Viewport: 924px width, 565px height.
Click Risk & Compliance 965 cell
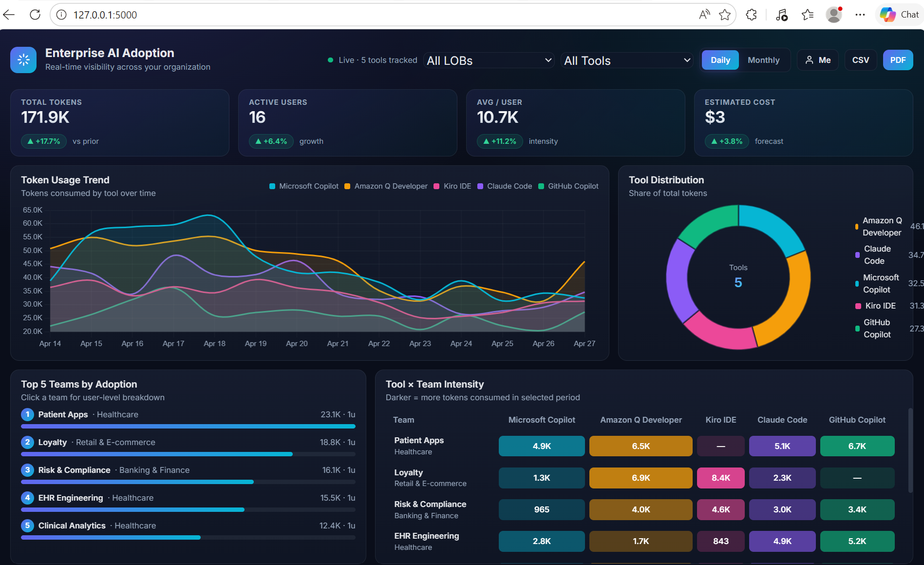[542, 509]
